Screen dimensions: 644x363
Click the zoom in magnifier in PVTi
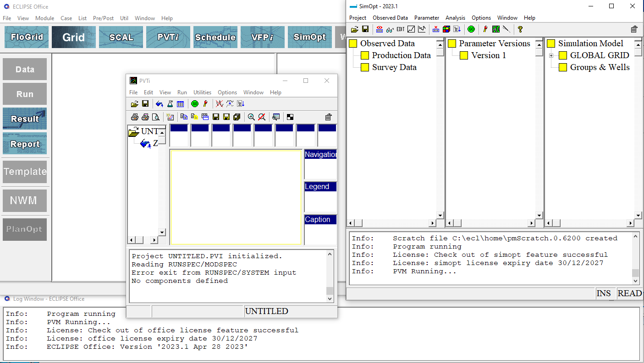tap(251, 117)
